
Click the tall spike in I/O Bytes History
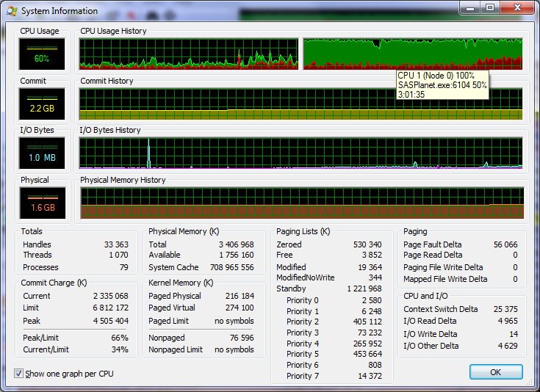coord(148,154)
